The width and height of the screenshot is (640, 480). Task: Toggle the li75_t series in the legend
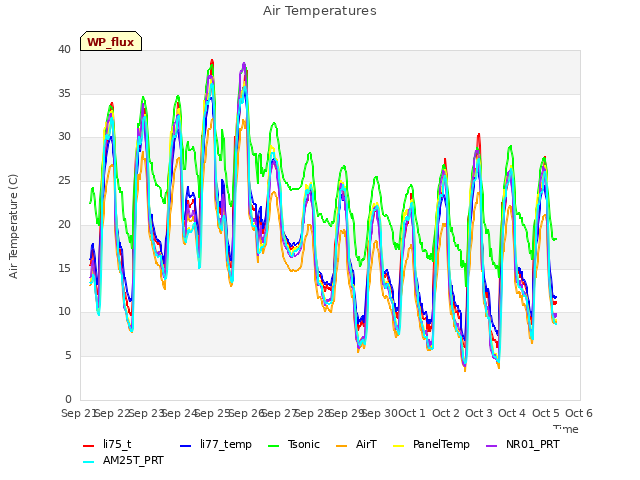(x=107, y=444)
